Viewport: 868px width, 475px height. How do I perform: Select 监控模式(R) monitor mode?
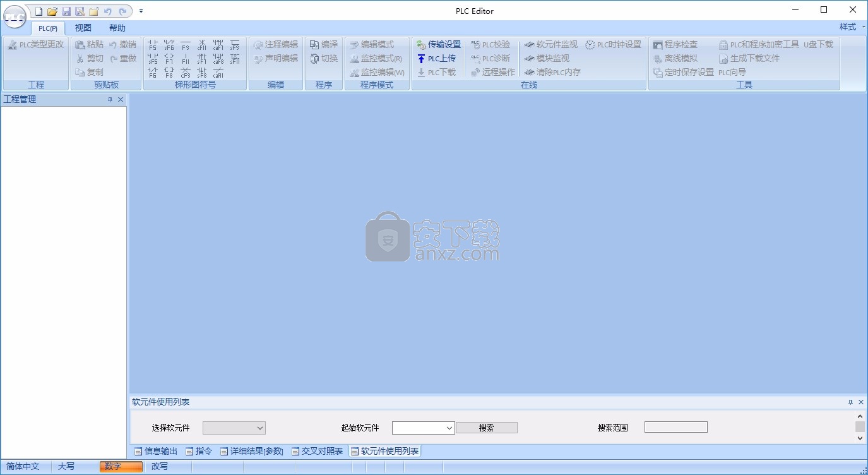point(376,58)
